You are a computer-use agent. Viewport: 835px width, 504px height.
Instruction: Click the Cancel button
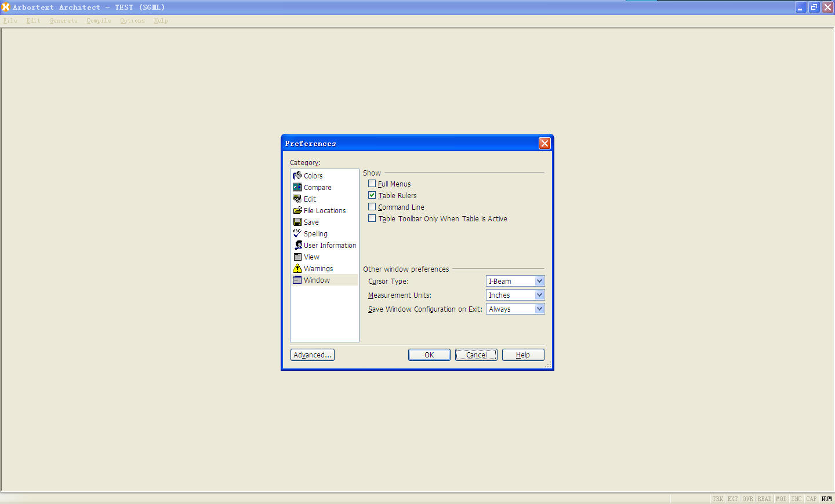pos(476,355)
